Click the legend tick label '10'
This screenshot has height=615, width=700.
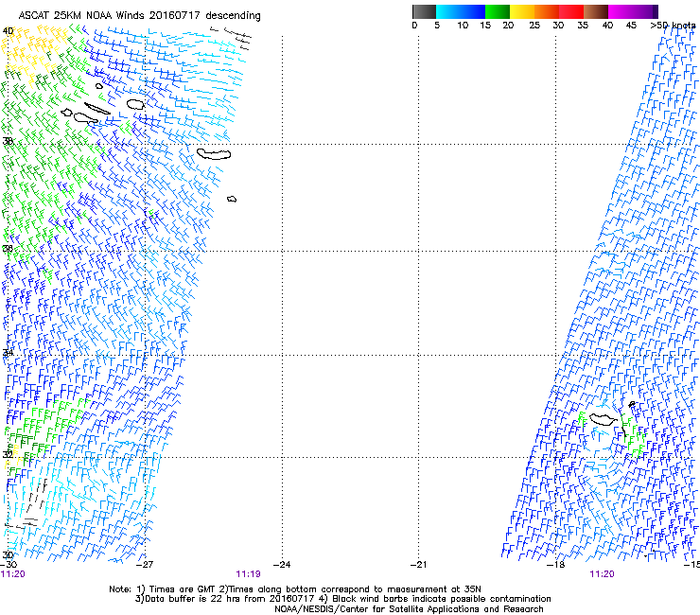[463, 26]
